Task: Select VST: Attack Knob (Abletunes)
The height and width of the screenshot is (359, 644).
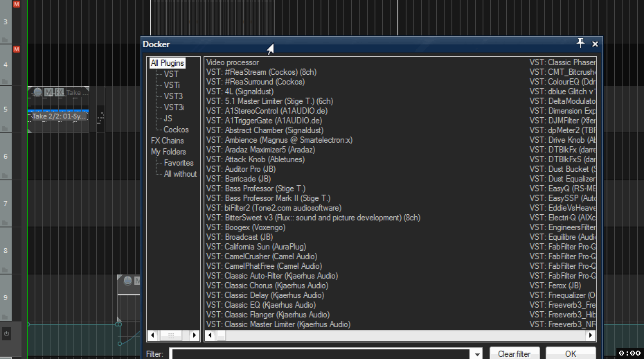Action: 256,159
